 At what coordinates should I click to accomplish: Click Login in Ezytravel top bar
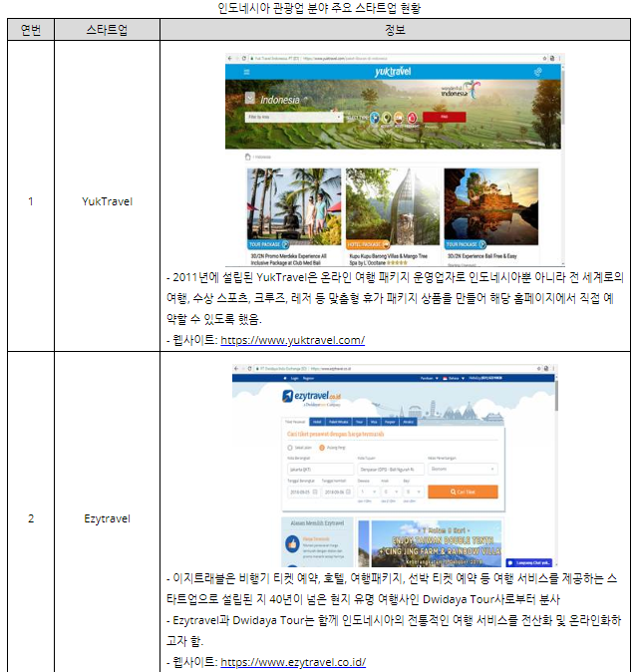295,379
